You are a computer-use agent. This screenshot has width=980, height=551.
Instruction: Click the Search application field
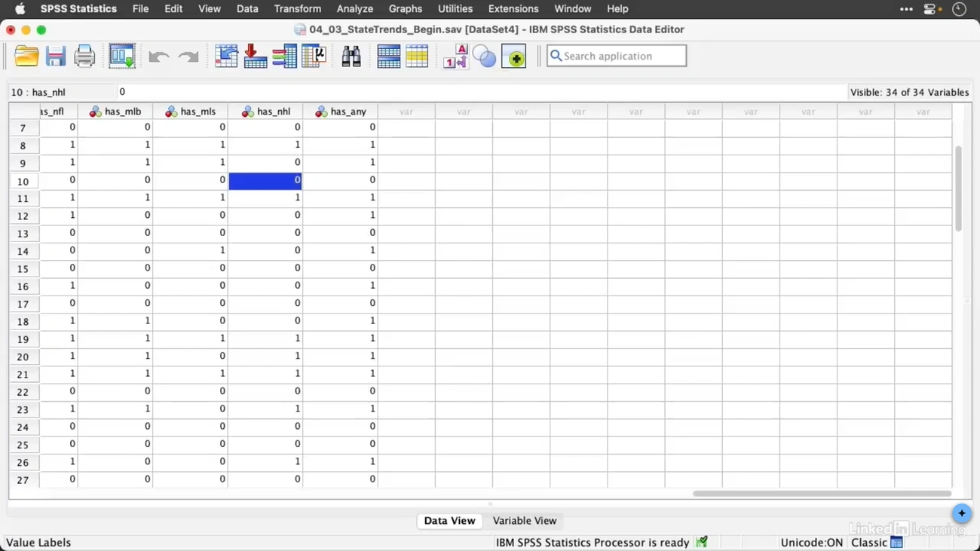pos(617,56)
